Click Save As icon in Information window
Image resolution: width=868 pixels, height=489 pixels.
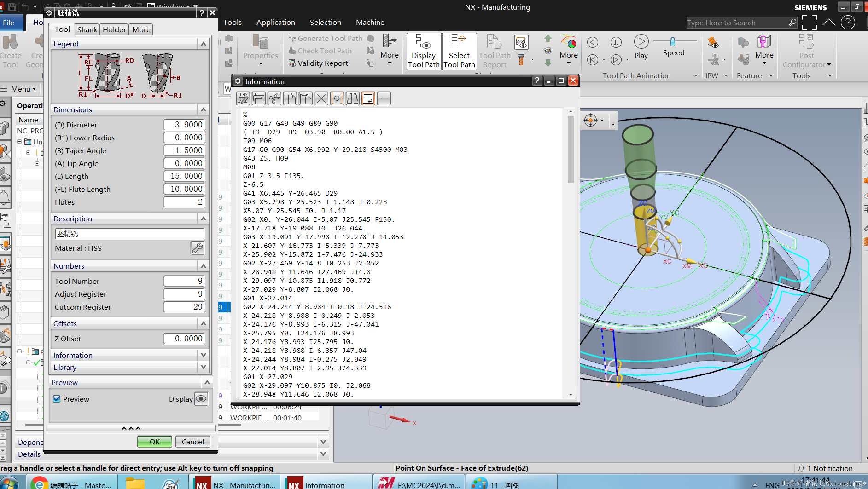(x=243, y=98)
